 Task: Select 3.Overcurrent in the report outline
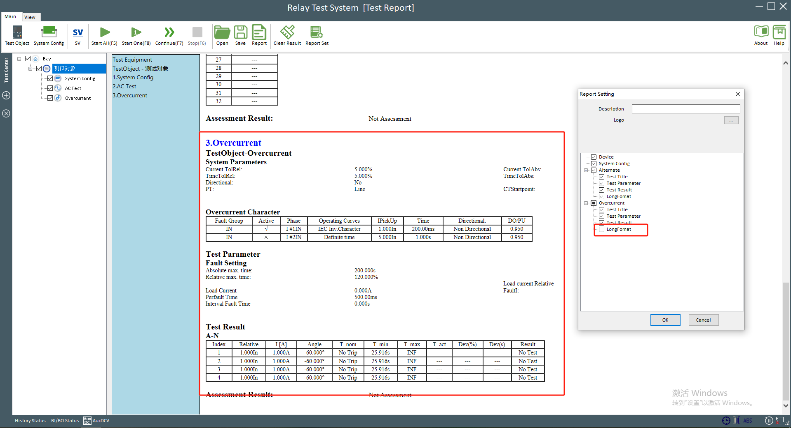(x=131, y=95)
